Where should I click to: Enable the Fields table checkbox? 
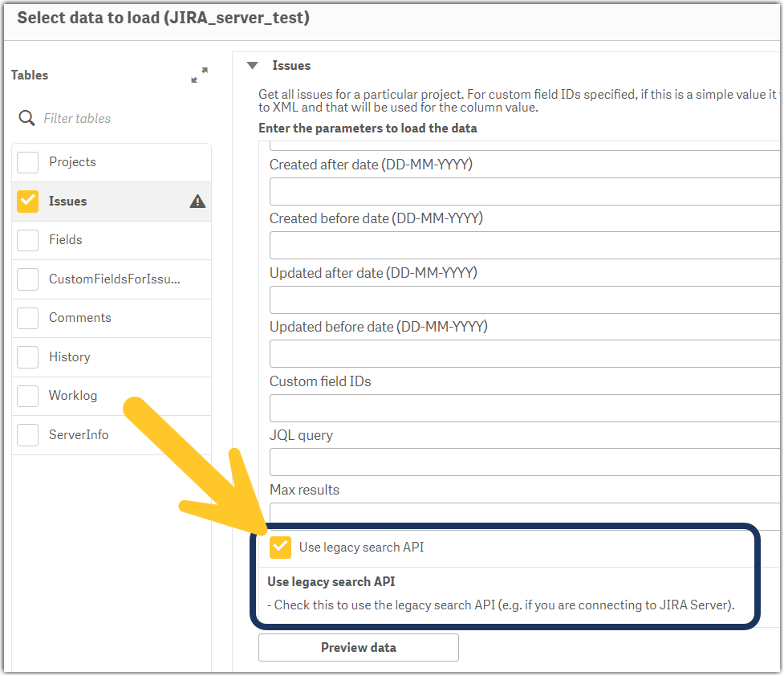28,240
